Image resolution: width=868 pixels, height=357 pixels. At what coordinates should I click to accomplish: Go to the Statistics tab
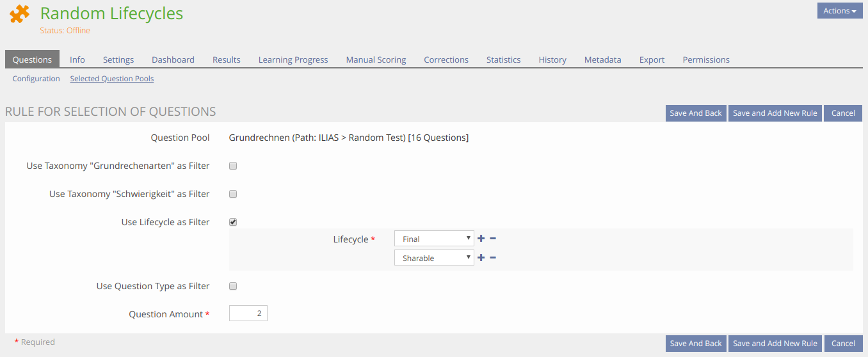point(503,59)
